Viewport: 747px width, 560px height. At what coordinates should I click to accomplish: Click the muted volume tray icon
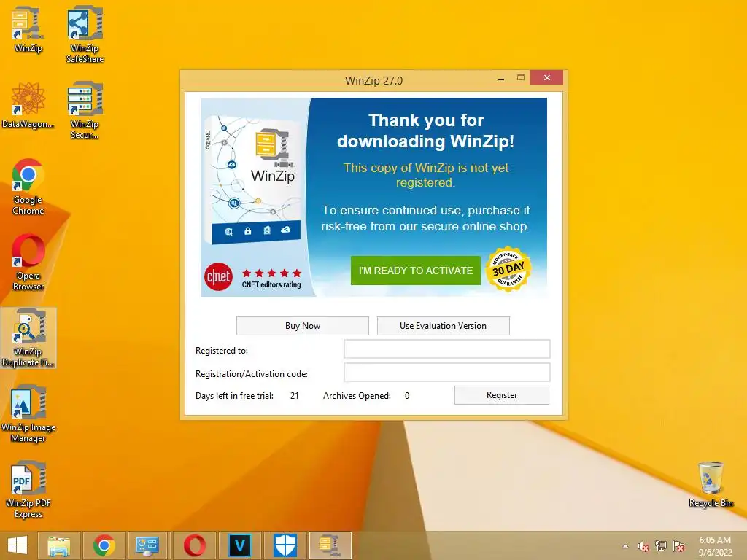click(643, 546)
